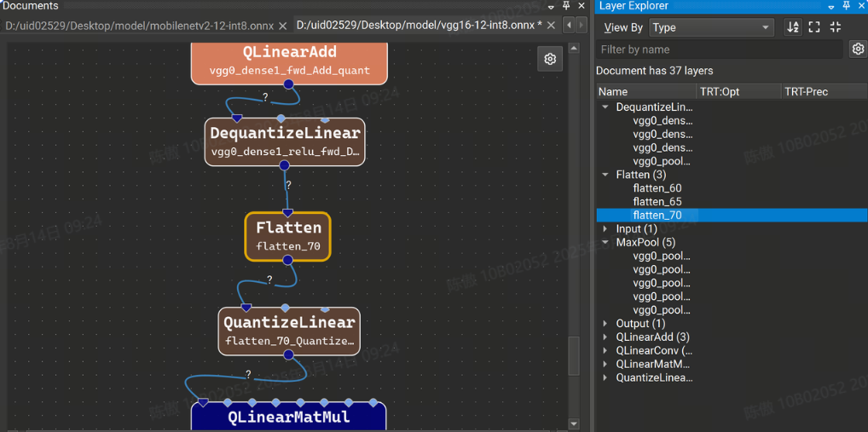Select flatten_60 in the layer list
Screen dimensions: 868x432
point(657,188)
